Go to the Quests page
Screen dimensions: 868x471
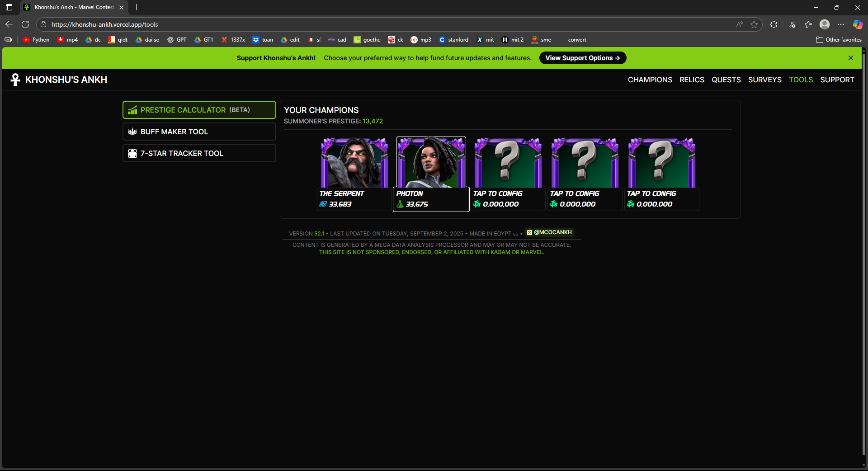(x=726, y=80)
